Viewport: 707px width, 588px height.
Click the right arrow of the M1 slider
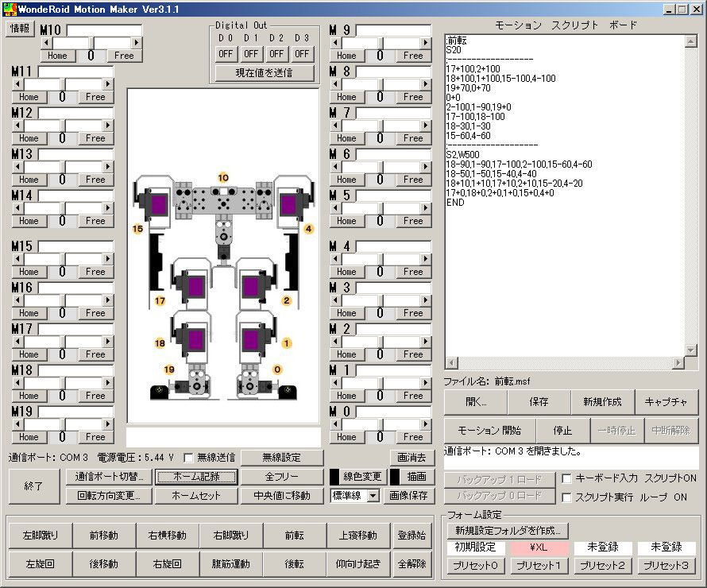coord(425,383)
